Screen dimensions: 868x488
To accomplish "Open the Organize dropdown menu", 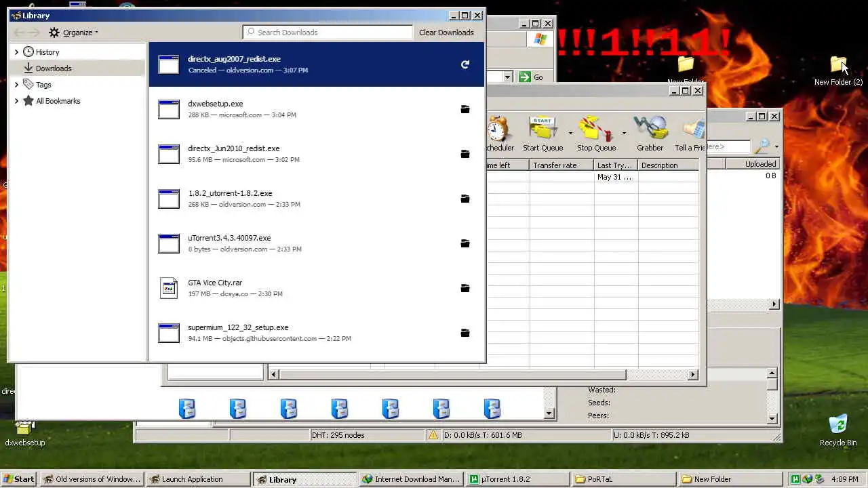I will [73, 33].
